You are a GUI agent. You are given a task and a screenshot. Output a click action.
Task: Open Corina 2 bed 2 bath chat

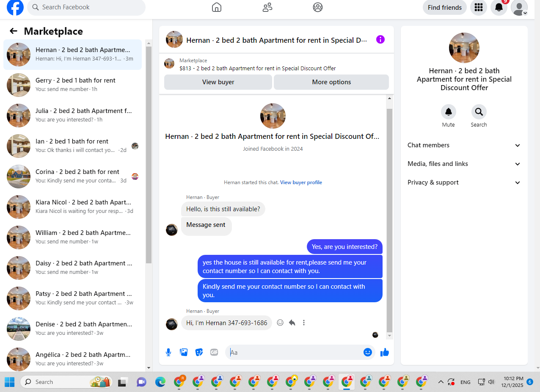pos(73,177)
